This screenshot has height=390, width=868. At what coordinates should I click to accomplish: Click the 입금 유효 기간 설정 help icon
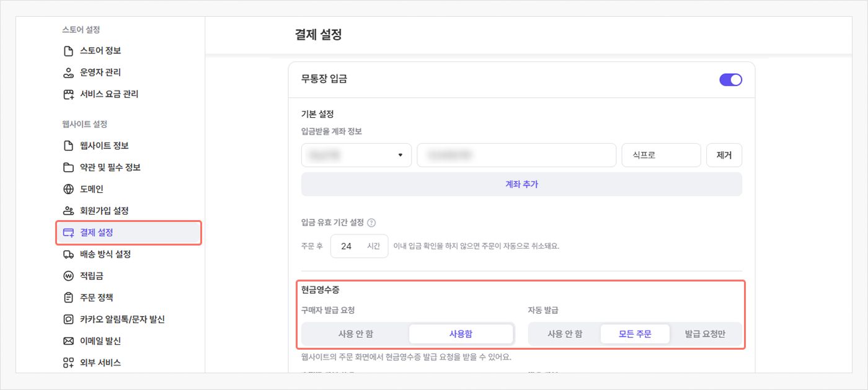(372, 223)
